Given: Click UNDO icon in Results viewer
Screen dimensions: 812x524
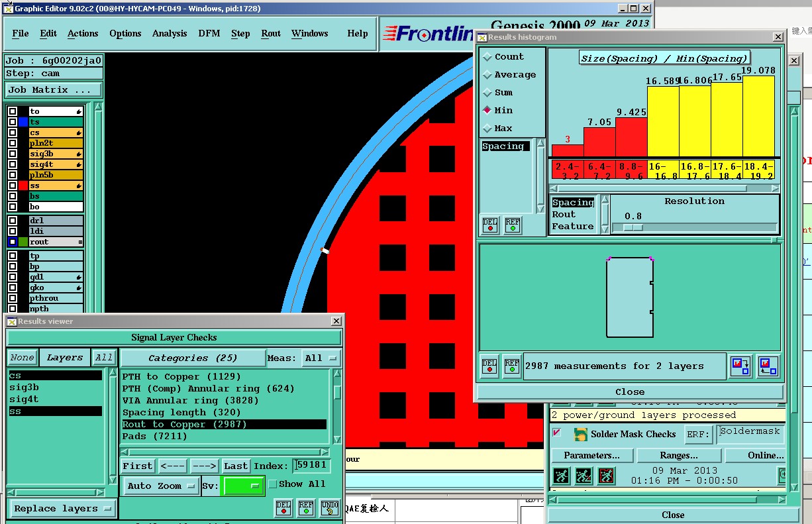Looking at the screenshot, I should 329,508.
